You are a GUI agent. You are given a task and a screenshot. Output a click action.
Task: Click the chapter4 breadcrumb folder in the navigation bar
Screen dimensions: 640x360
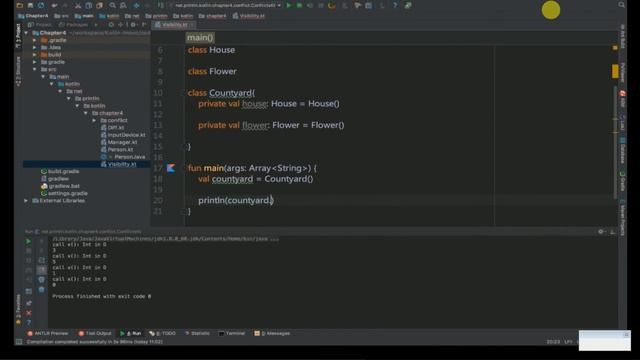coord(212,16)
